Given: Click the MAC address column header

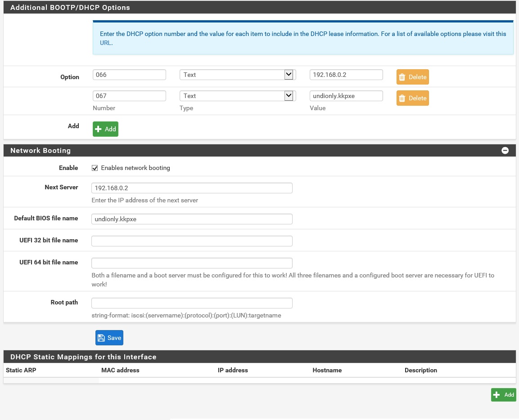Looking at the screenshot, I should [120, 370].
